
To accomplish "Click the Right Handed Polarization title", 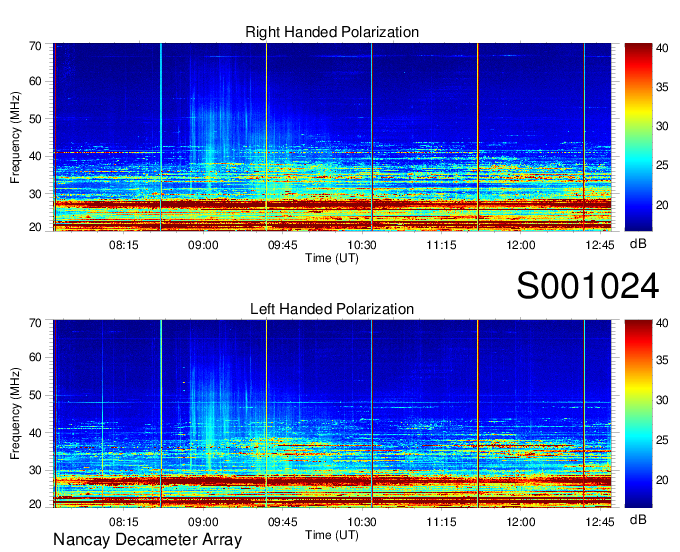I will coord(332,32).
